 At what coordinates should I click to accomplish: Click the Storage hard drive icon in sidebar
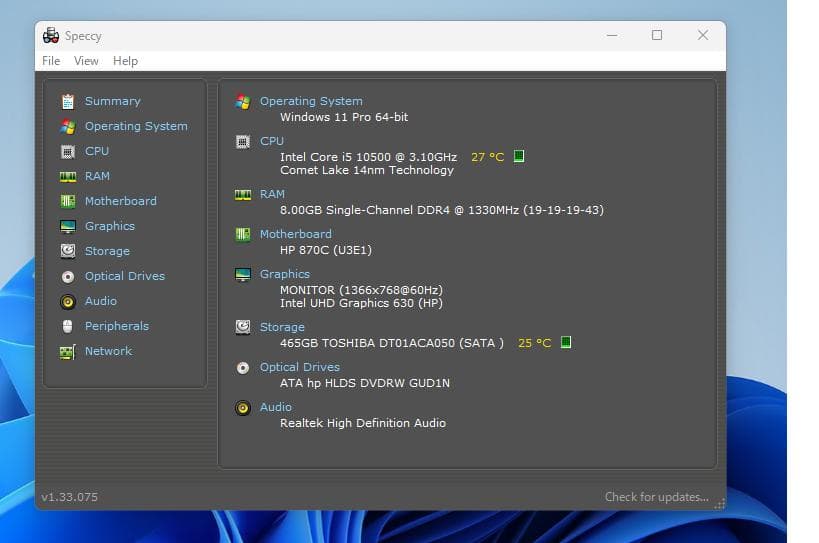[68, 251]
